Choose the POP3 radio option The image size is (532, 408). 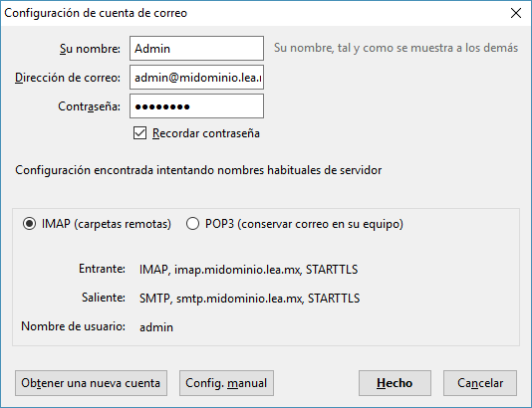[x=192, y=224]
